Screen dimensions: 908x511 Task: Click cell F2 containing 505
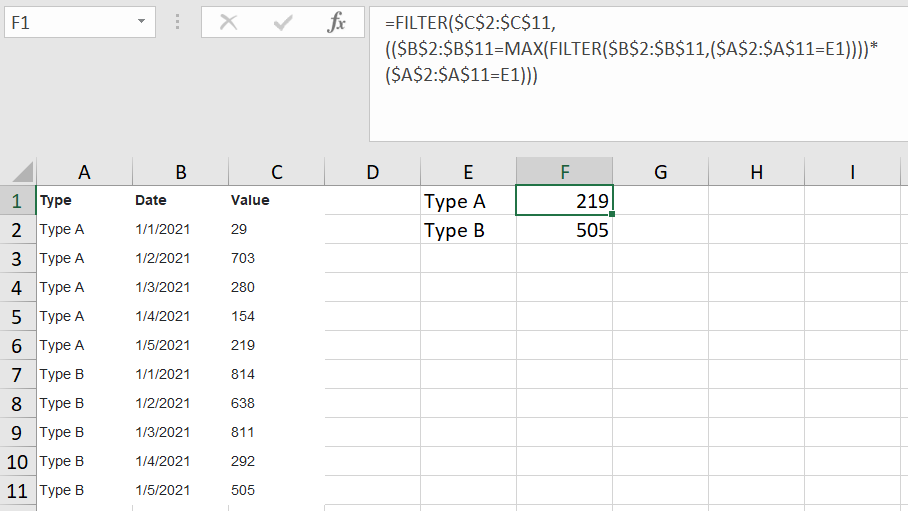565,230
